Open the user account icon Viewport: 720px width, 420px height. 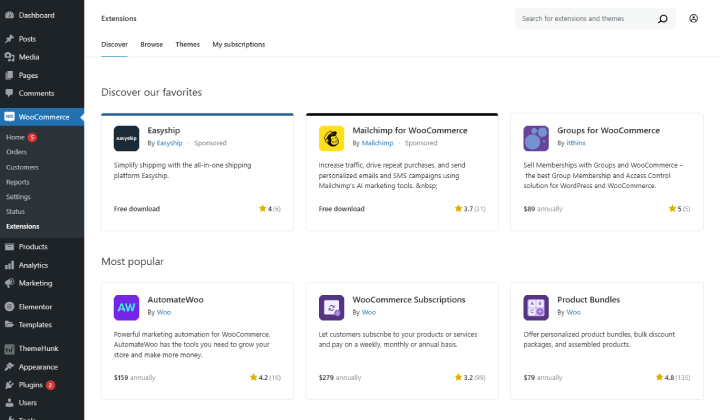pos(693,18)
